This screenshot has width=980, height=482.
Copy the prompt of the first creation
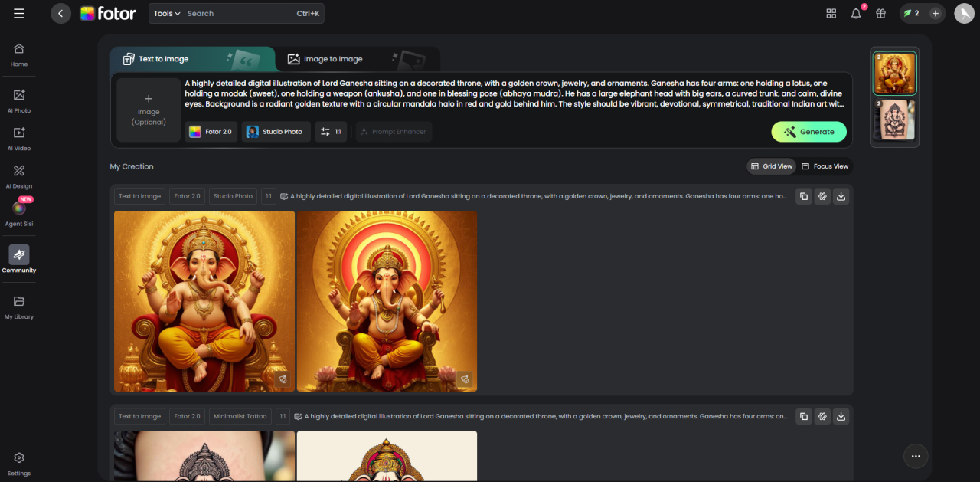(x=804, y=196)
